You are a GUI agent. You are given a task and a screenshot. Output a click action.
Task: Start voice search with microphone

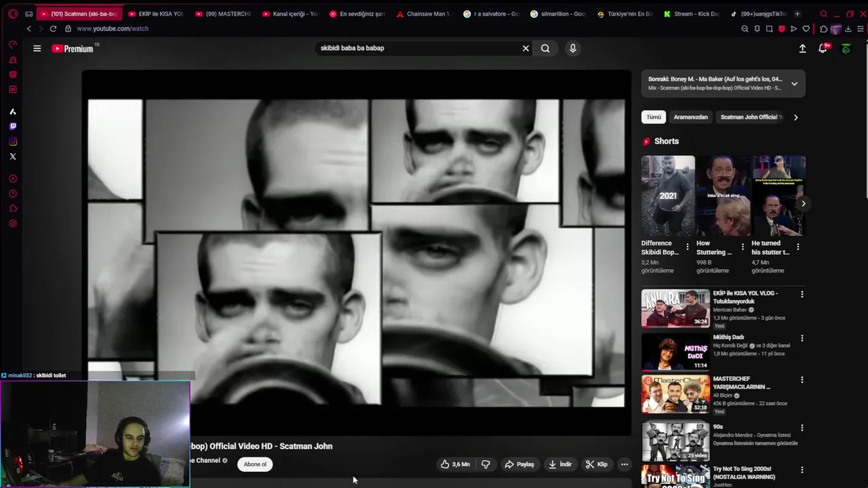(572, 48)
